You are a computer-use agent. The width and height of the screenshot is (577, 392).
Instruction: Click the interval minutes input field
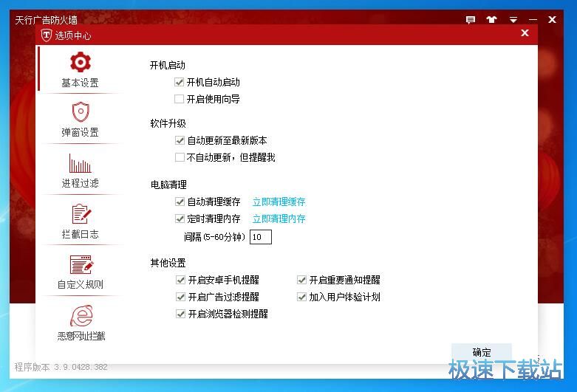[x=261, y=237]
